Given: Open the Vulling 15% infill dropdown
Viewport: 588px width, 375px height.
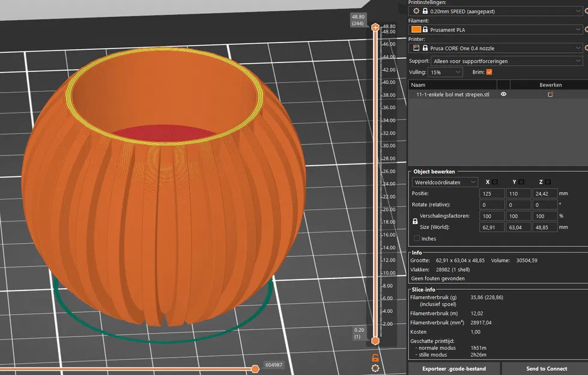Looking at the screenshot, I should tap(445, 73).
